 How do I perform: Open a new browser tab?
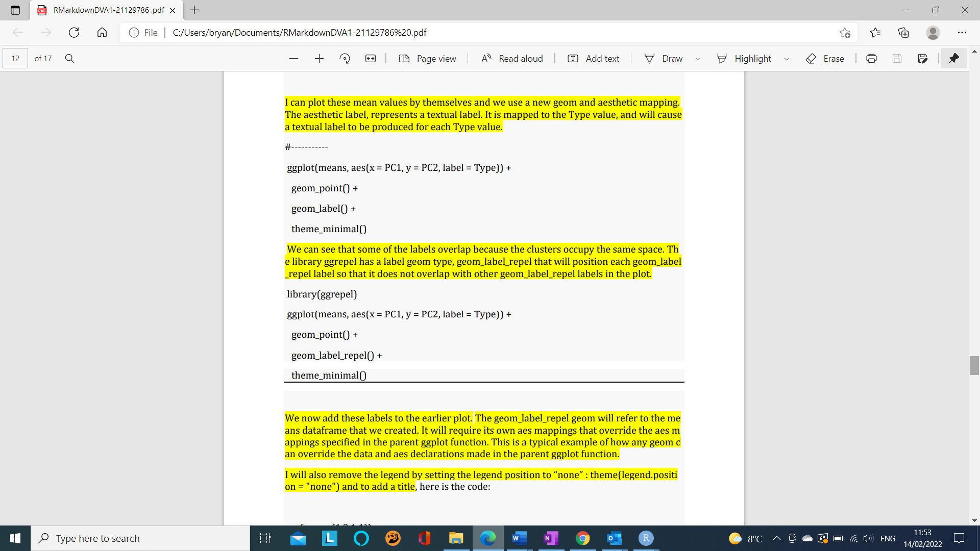[194, 10]
